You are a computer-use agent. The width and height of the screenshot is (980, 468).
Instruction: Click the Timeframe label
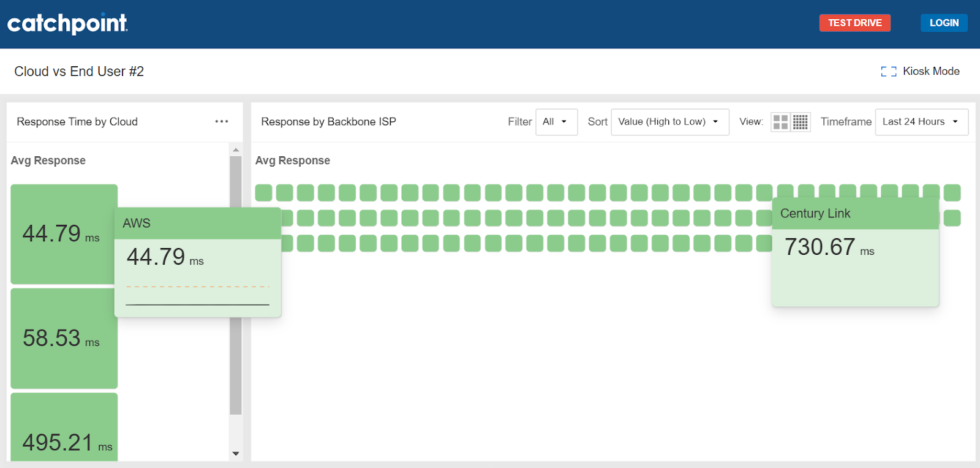tap(846, 122)
